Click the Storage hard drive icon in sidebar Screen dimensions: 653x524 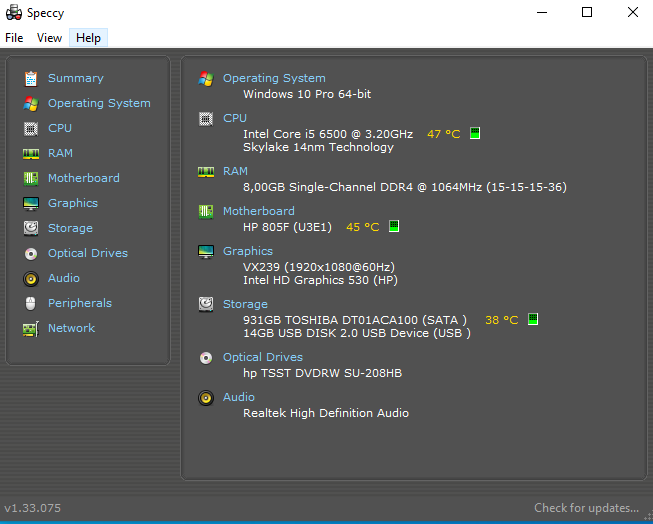[x=31, y=228]
